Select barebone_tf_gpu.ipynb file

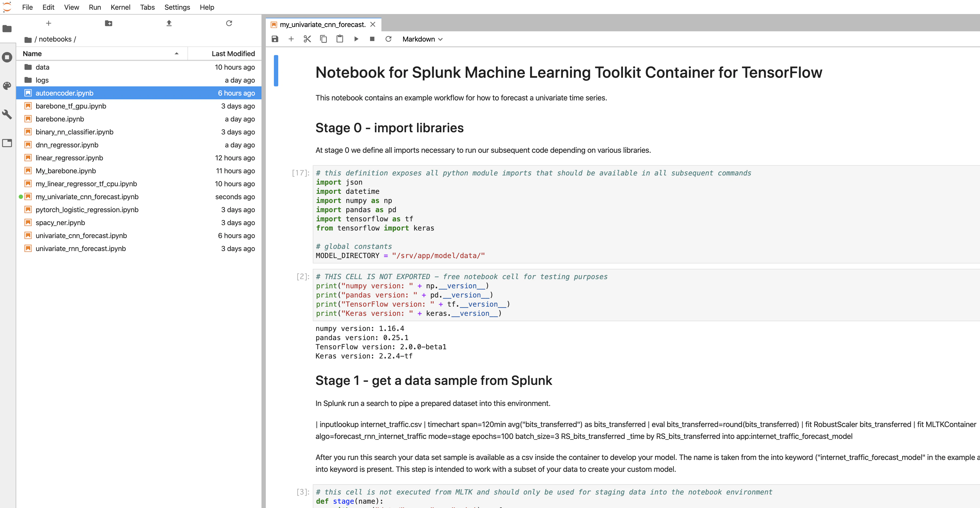[x=139, y=106]
